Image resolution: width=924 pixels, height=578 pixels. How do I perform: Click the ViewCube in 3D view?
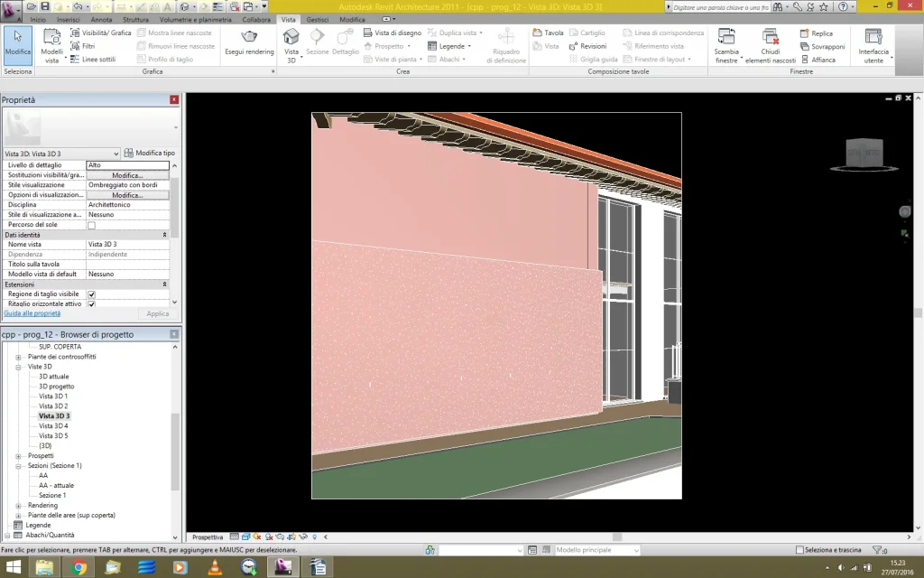coord(864,154)
